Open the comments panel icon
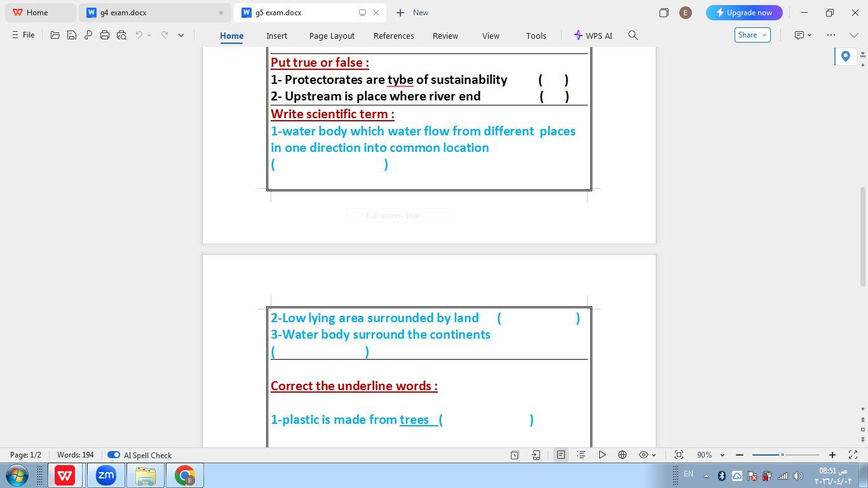The image size is (868, 488). [x=799, y=35]
